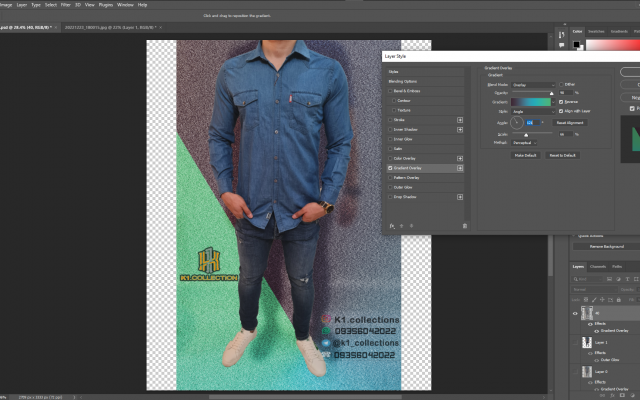Viewport: 640px width, 400px height.
Task: Click the Angle value input field
Action: pos(533,122)
